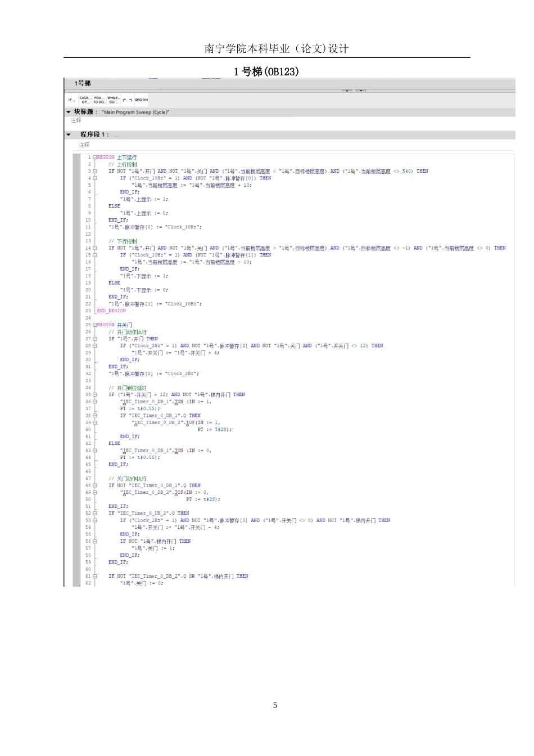Click the 注释 comment field under 程序段 1
Screen dimensions: 534x756
pyautogui.click(x=84, y=145)
